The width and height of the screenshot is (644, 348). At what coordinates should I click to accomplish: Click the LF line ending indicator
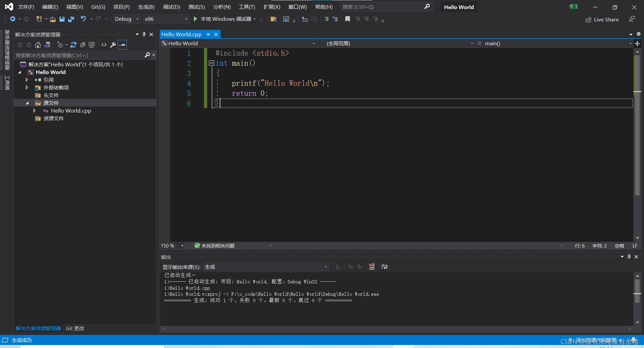click(635, 246)
